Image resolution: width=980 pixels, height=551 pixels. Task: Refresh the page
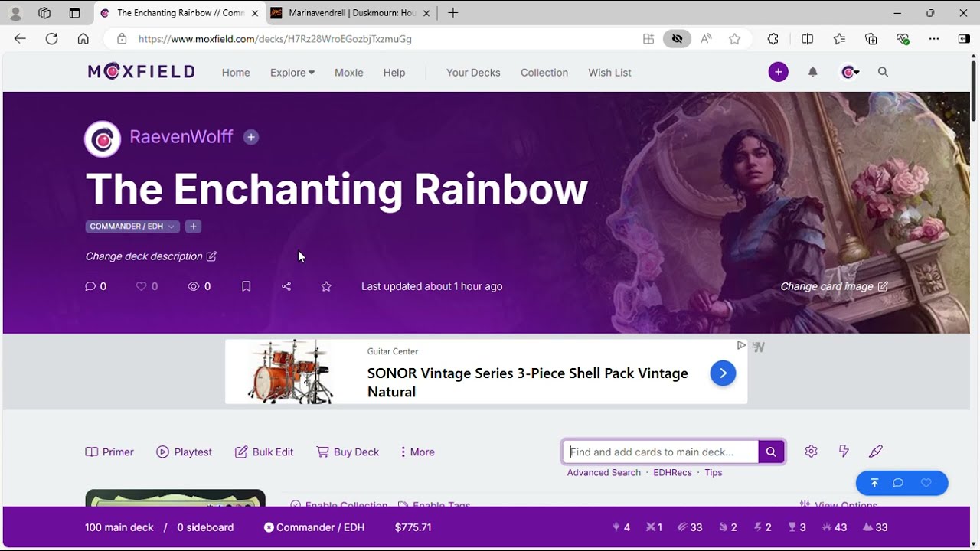click(51, 39)
